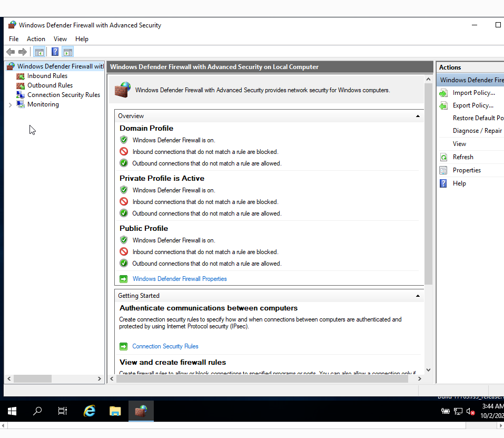Image resolution: width=504 pixels, height=438 pixels.
Task: Toggle the Action pane toolbar icon
Action: [x=68, y=52]
